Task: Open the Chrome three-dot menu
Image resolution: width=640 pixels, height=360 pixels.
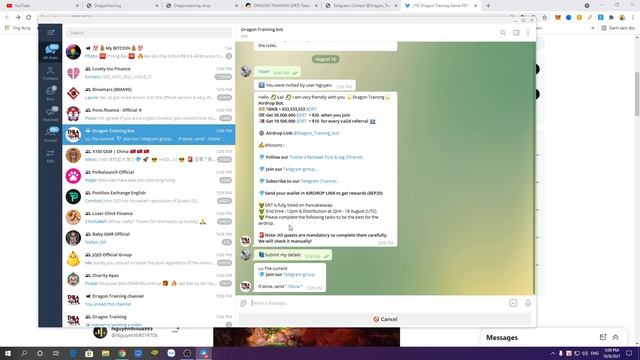Action: tap(633, 17)
